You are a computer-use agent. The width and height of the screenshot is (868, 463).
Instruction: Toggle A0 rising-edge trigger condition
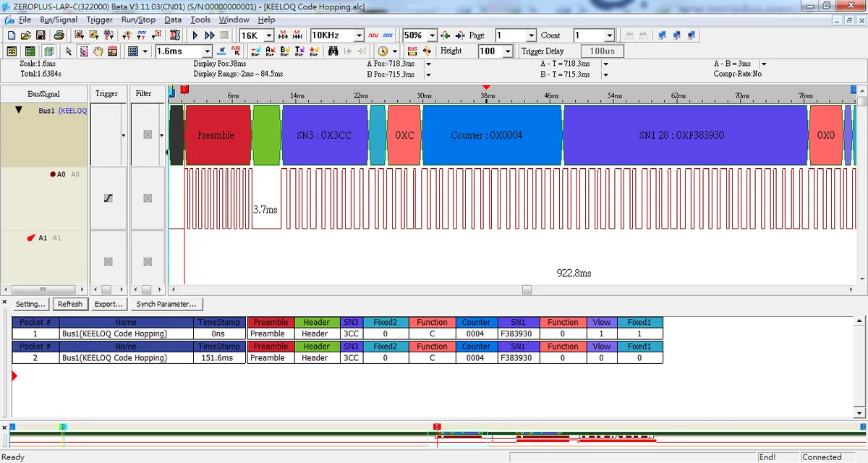(109, 198)
